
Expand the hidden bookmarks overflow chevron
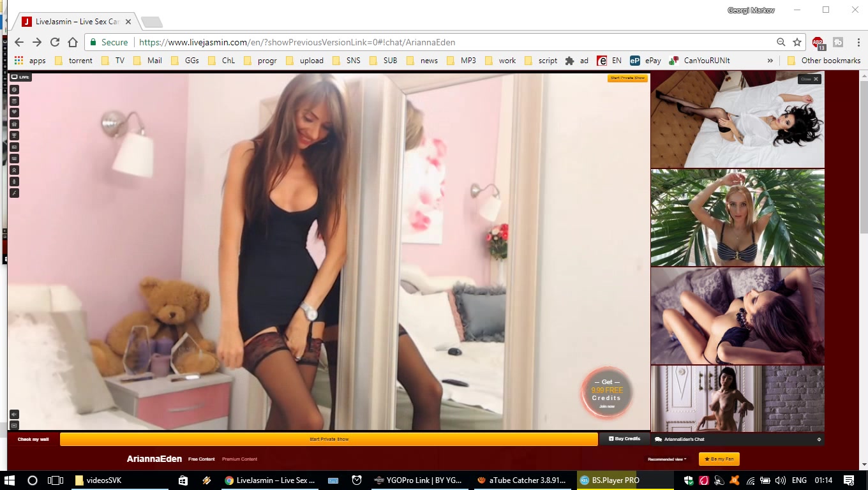[x=770, y=61]
